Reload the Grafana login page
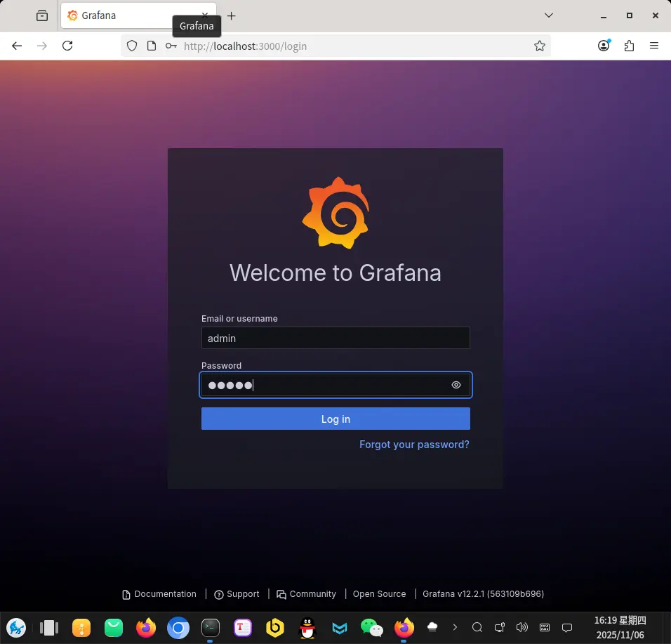Image resolution: width=671 pixels, height=644 pixels. [x=67, y=46]
